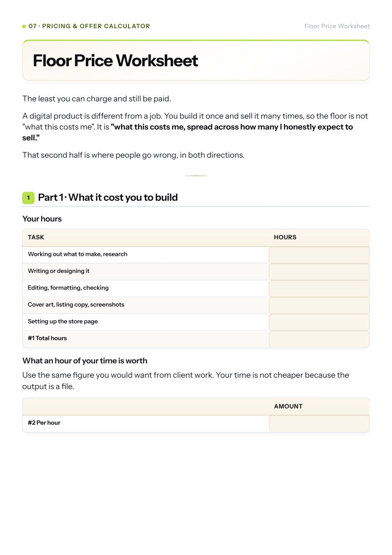Click the What an hour of your time is worth heading
The height and width of the screenshot is (555, 392).
[x=85, y=361]
